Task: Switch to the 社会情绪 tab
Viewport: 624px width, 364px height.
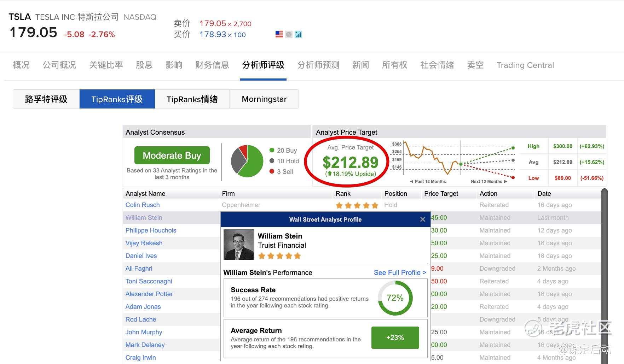Action: coord(437,65)
